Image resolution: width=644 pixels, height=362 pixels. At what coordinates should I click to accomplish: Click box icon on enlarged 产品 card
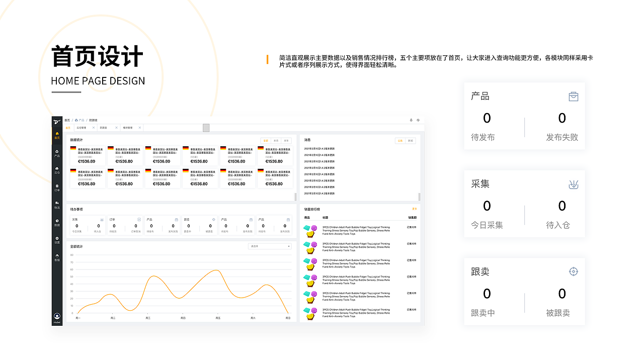(573, 97)
